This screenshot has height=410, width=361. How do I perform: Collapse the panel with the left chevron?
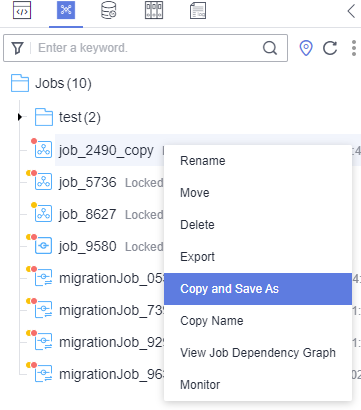[x=351, y=11]
